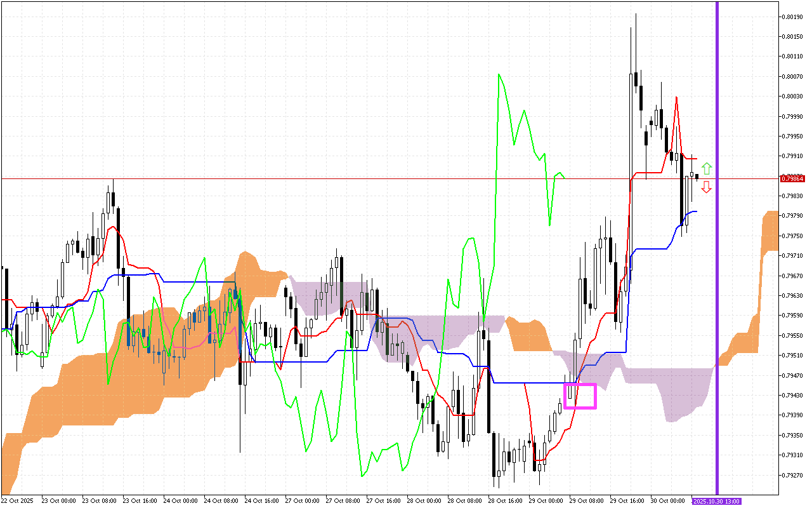Click the green up arrow marker

(x=707, y=169)
